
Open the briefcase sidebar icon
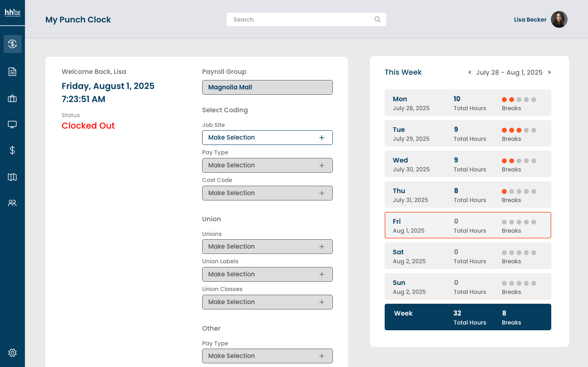click(x=12, y=98)
